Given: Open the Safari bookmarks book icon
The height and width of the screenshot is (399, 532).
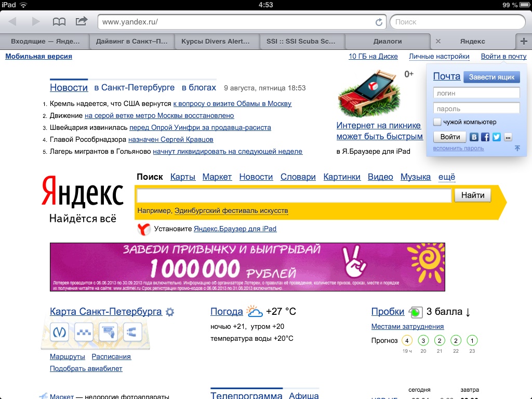Looking at the screenshot, I should (59, 22).
